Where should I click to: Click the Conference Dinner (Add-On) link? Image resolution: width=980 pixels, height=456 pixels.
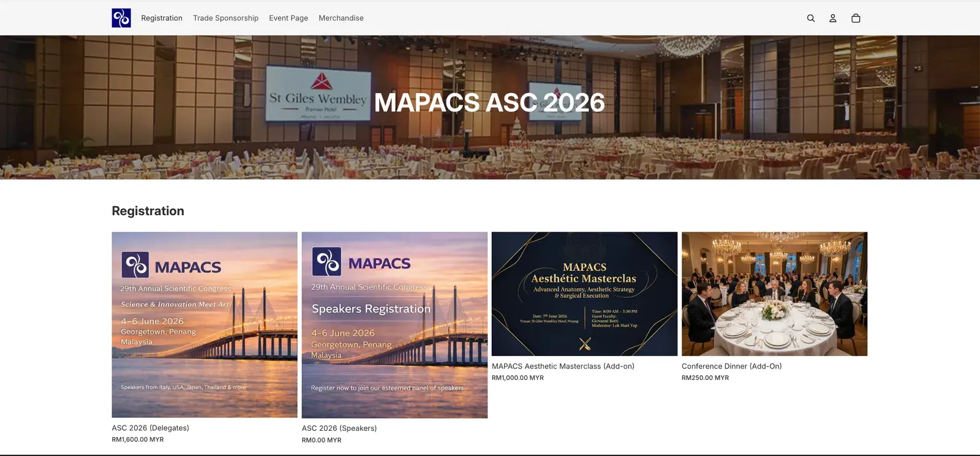point(732,367)
